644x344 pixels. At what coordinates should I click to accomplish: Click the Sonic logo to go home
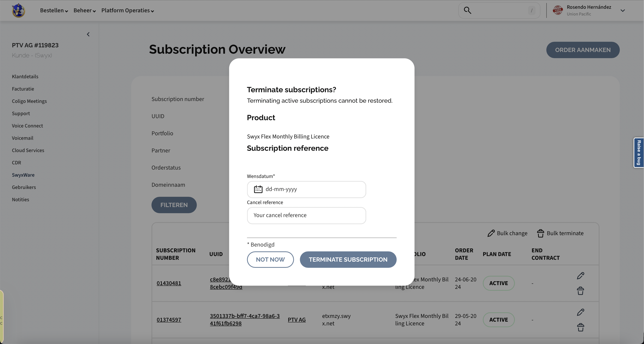pyautogui.click(x=18, y=10)
